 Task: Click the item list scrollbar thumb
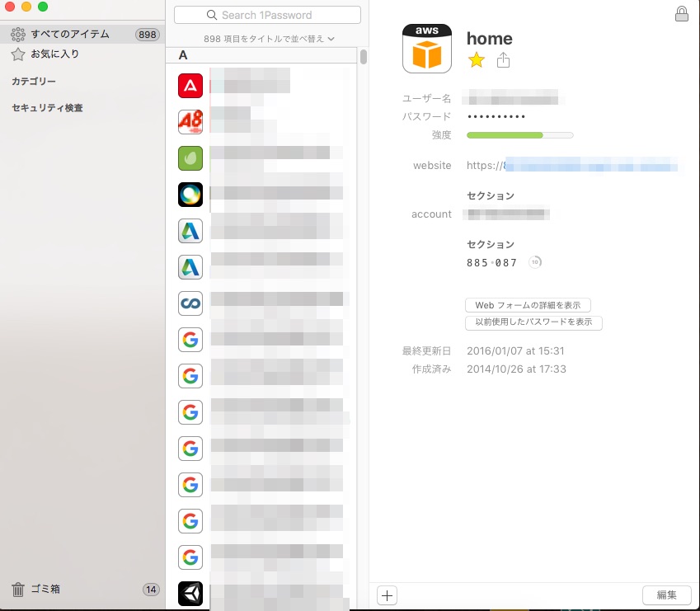(364, 57)
